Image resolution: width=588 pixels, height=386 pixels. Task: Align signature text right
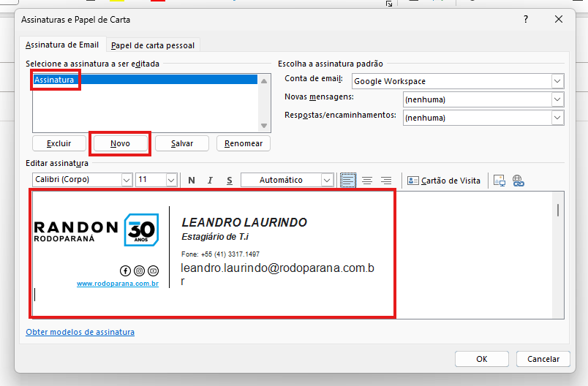(x=386, y=181)
